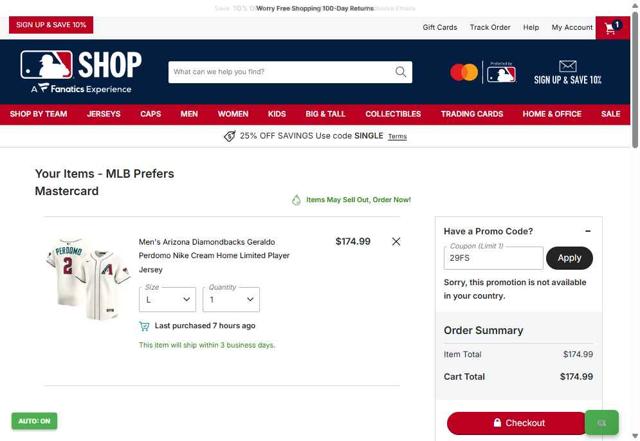Open the promotion Terms link
The width and height of the screenshot is (640, 441).
pyautogui.click(x=397, y=136)
